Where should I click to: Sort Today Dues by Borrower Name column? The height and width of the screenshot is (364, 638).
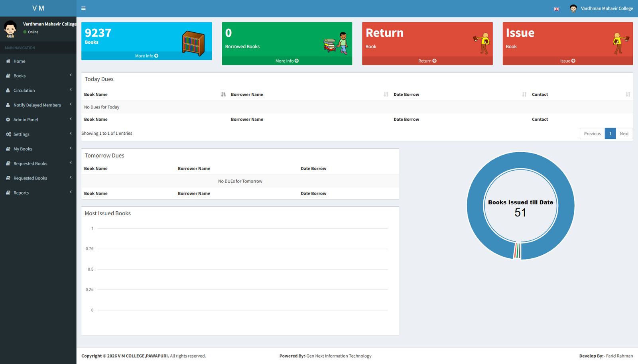307,94
